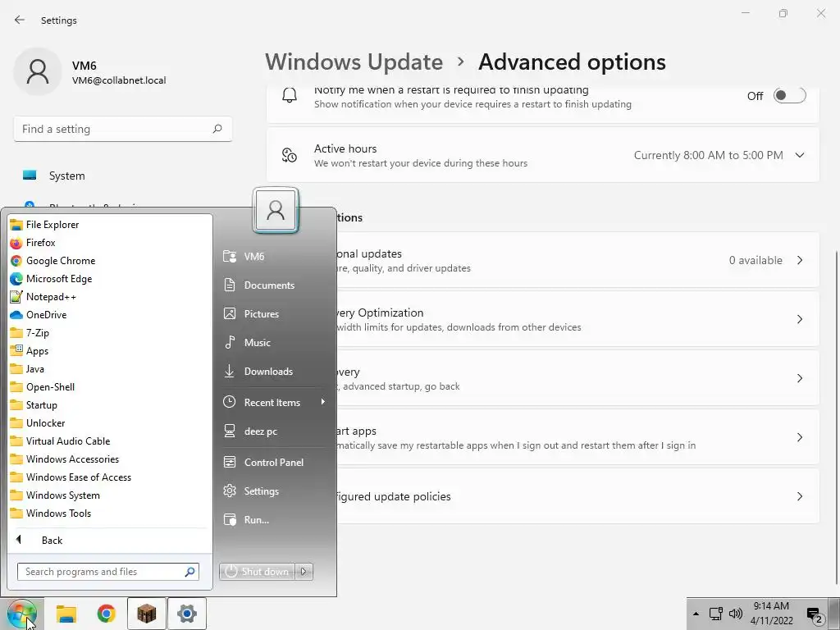This screenshot has height=630, width=840.
Task: Focus the Find a setting search box
Action: coord(123,129)
